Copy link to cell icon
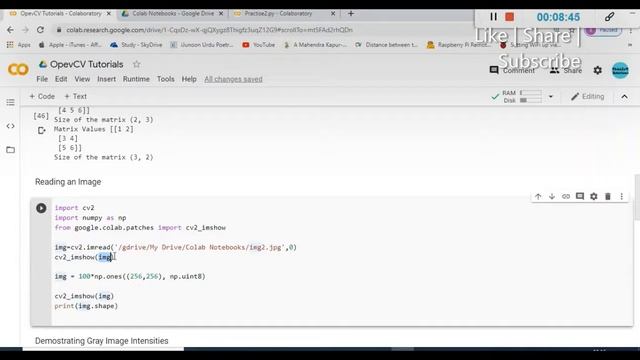Image resolution: width=640 pixels, height=360 pixels. point(566,197)
